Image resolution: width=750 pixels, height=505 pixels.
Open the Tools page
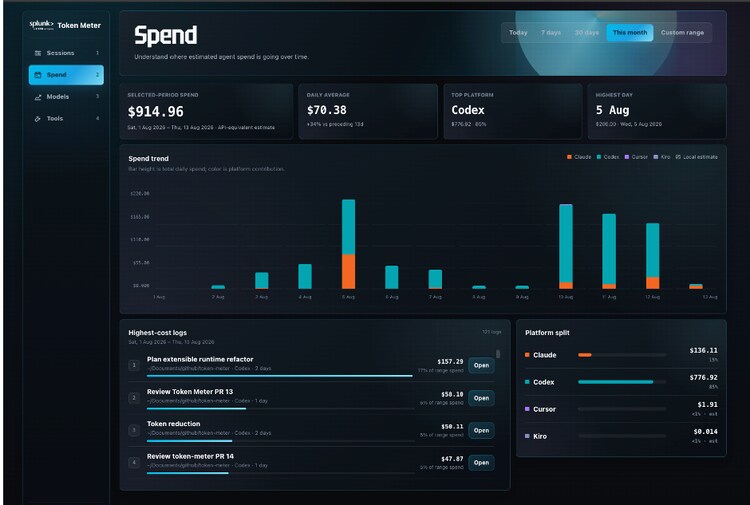coord(66,119)
